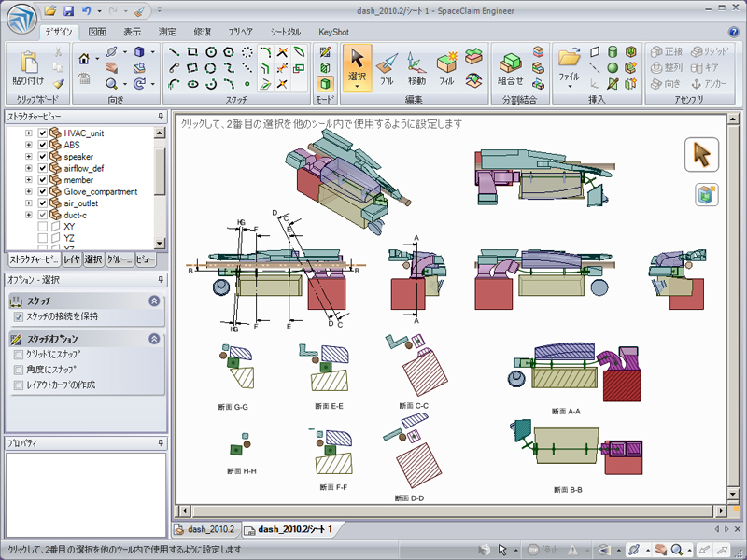Switch to the KeyShot ribbon tab
The image size is (747, 560).
pos(333,32)
